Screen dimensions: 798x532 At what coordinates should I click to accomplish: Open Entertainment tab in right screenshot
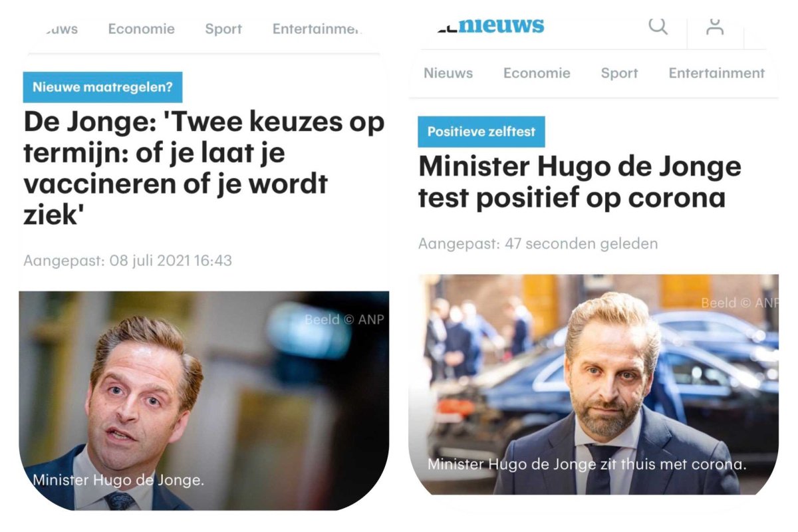click(x=717, y=73)
